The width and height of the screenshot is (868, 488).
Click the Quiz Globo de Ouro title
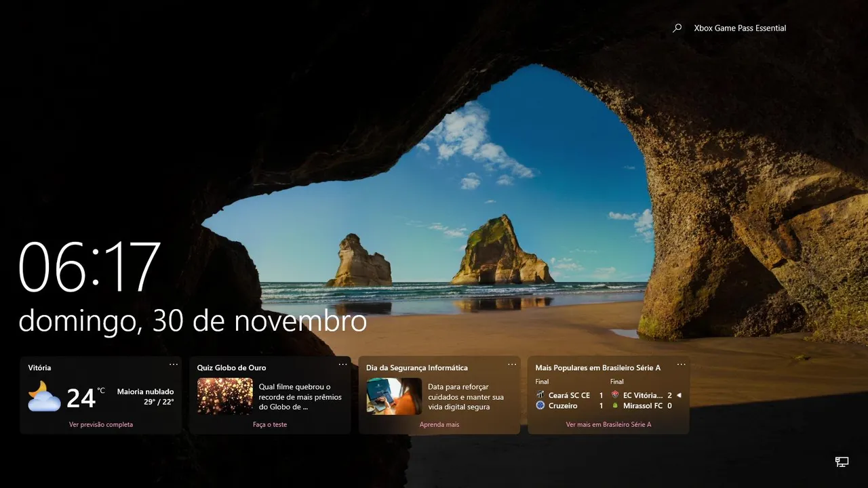pos(231,368)
